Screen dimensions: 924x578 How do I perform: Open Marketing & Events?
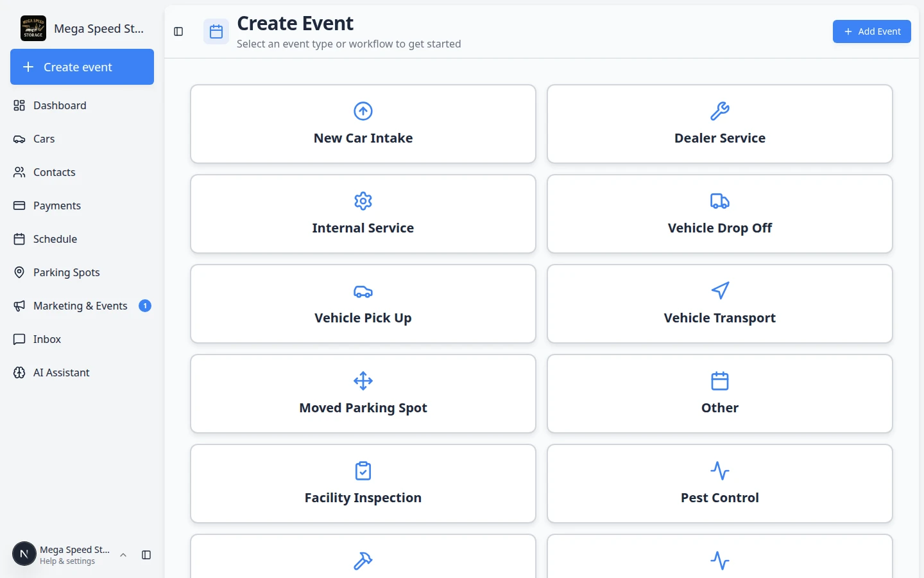82,306
